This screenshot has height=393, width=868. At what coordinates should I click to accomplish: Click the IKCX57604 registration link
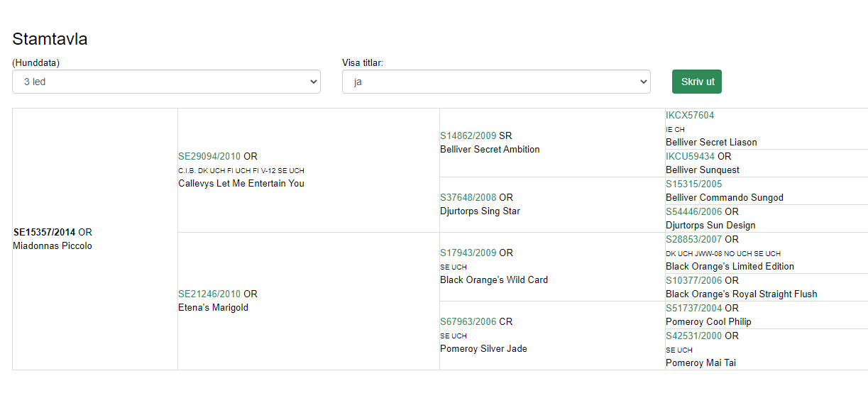(x=689, y=115)
